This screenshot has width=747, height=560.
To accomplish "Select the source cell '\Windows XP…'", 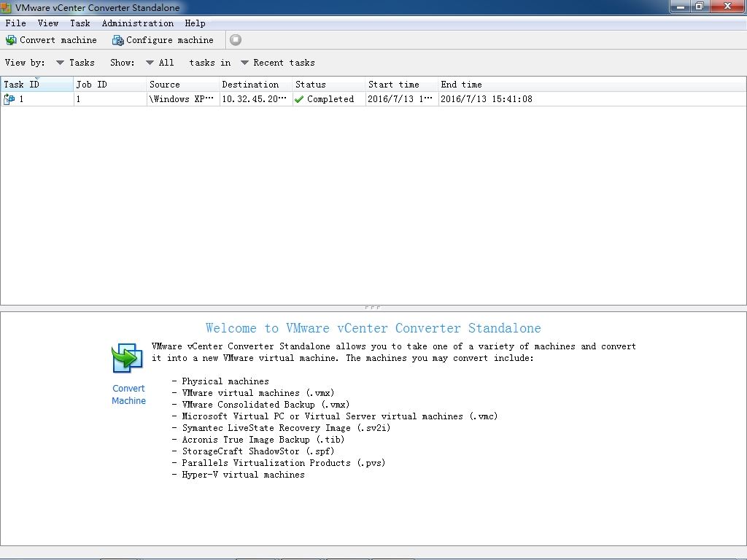I will coord(183,99).
